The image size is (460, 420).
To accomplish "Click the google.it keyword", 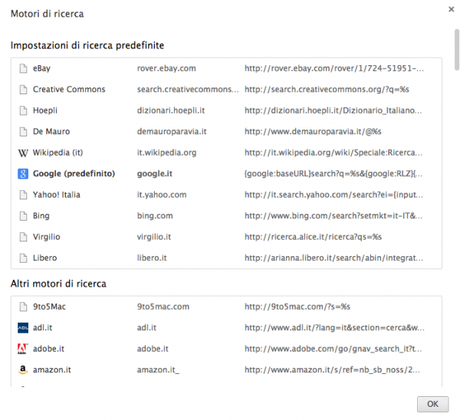I will (155, 174).
